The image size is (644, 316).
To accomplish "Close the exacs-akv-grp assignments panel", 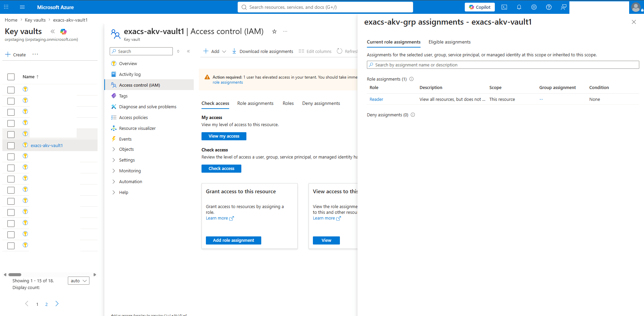I will tap(634, 22).
